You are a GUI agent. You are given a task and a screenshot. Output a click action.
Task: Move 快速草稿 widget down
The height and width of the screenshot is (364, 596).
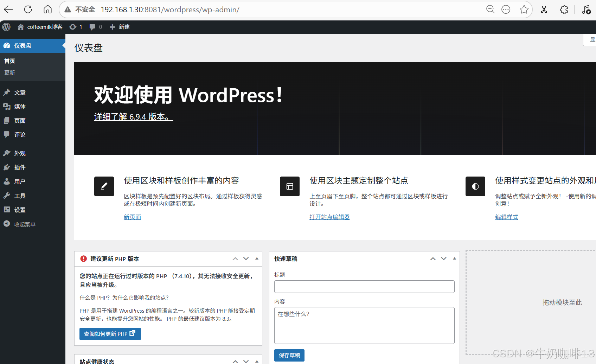[444, 259]
